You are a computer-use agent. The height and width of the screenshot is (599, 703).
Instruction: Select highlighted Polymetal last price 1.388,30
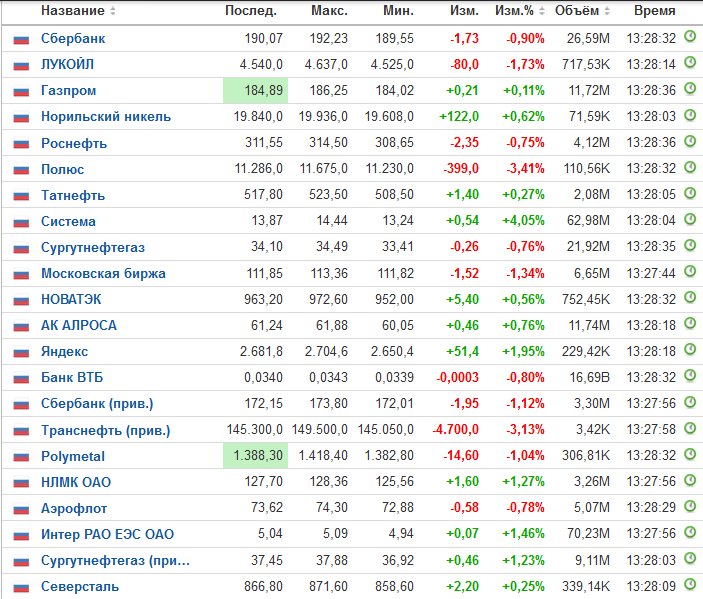point(256,456)
